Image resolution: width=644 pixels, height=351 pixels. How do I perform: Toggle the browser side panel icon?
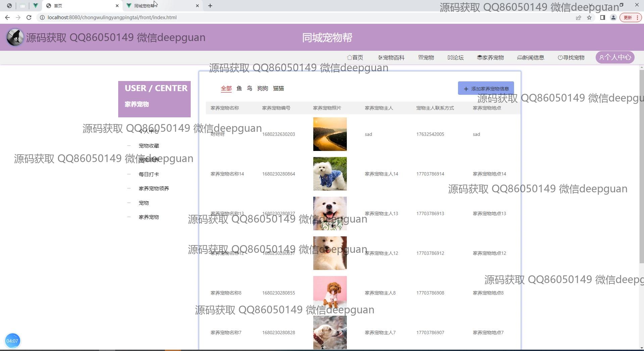coord(602,17)
